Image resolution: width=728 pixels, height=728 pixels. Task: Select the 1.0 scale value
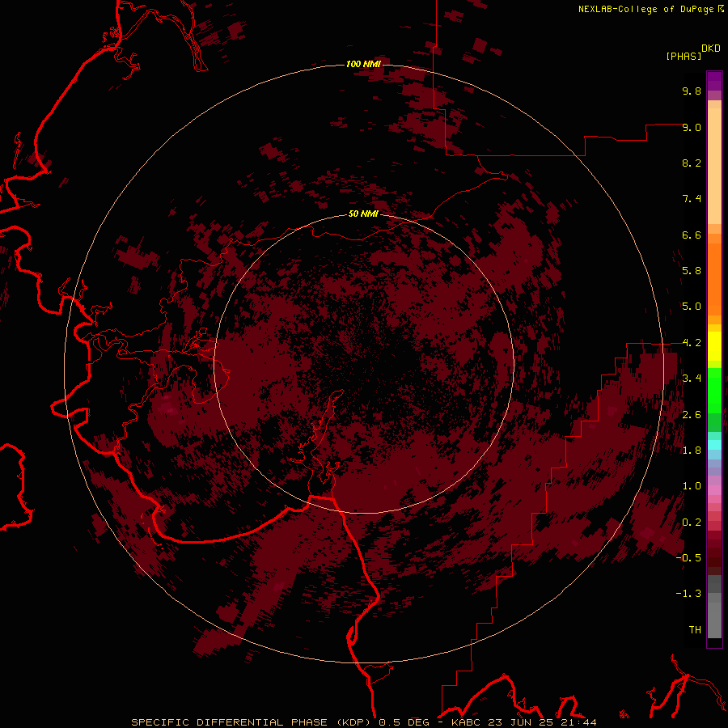[x=692, y=486]
